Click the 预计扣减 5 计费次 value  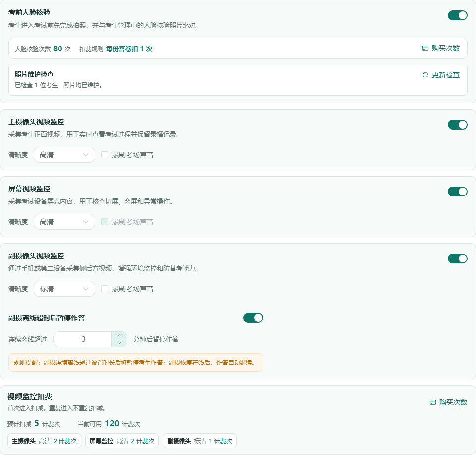tap(34, 424)
